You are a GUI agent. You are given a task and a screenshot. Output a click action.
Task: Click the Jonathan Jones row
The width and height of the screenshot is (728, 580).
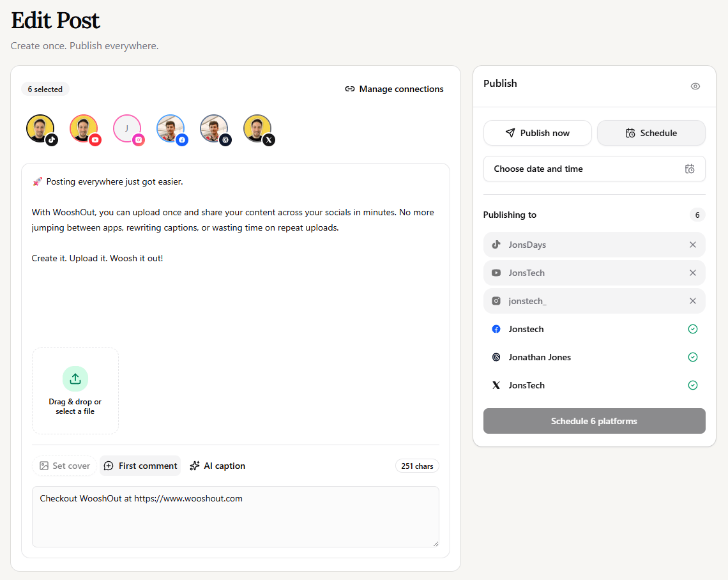coord(595,357)
